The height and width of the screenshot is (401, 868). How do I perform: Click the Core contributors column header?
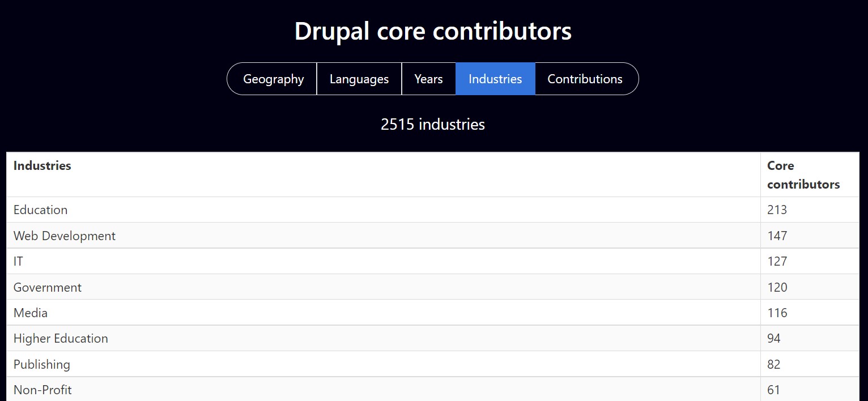(810, 175)
